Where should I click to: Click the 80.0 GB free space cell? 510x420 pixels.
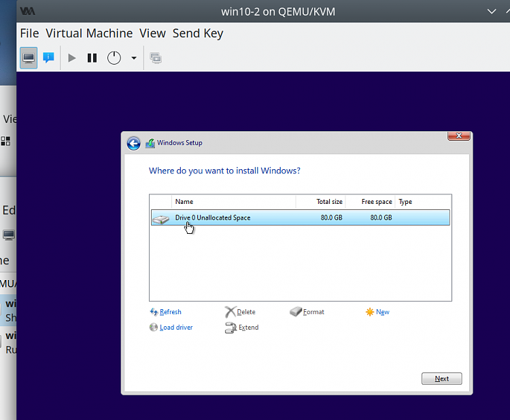381,217
